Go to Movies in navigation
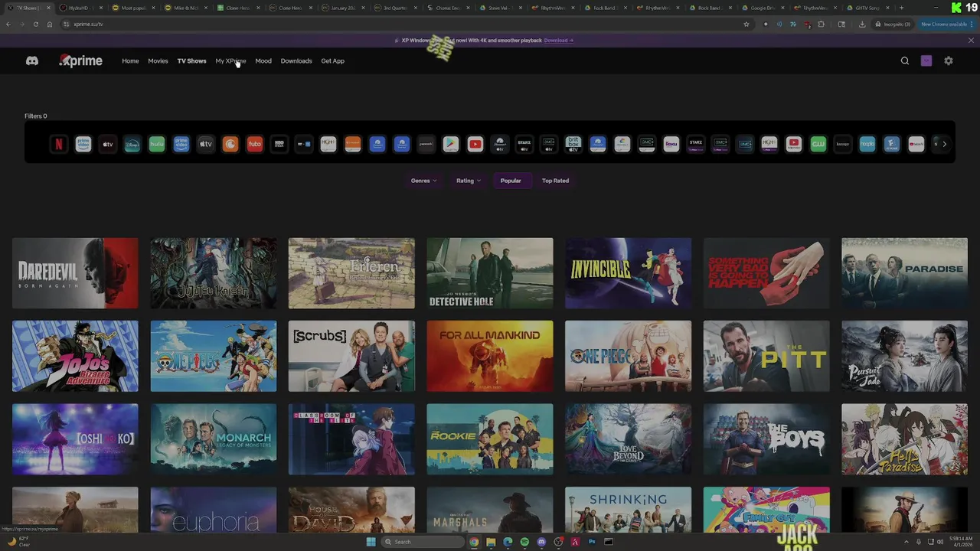980x551 pixels. pyautogui.click(x=158, y=60)
